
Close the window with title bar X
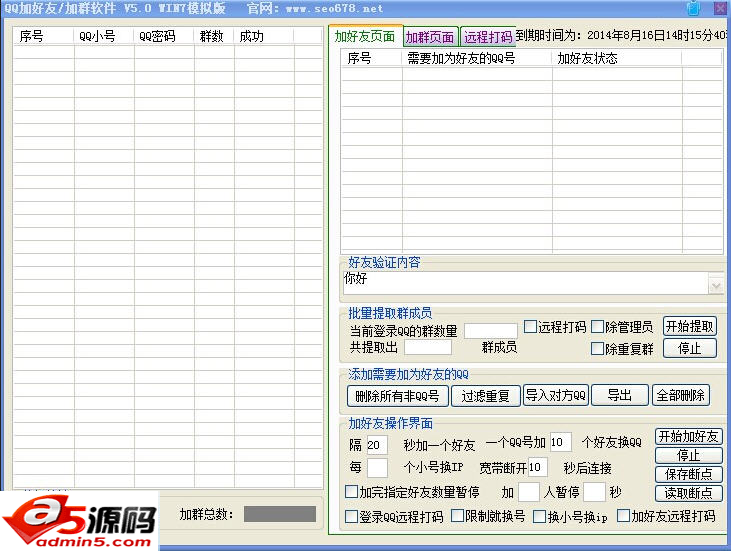(720, 8)
